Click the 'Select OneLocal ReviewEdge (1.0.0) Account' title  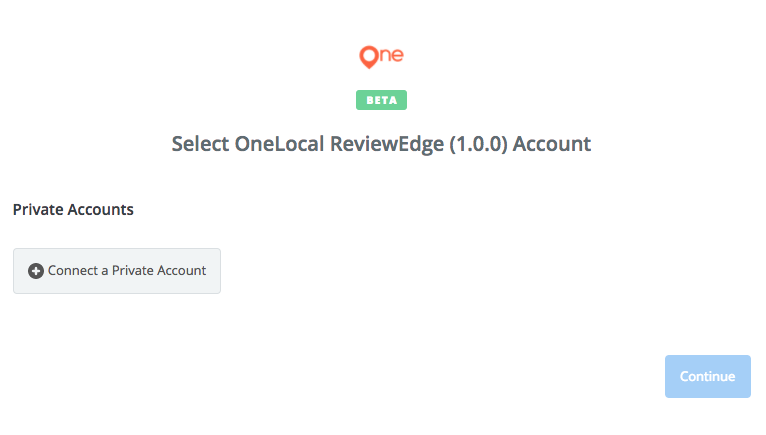381,144
